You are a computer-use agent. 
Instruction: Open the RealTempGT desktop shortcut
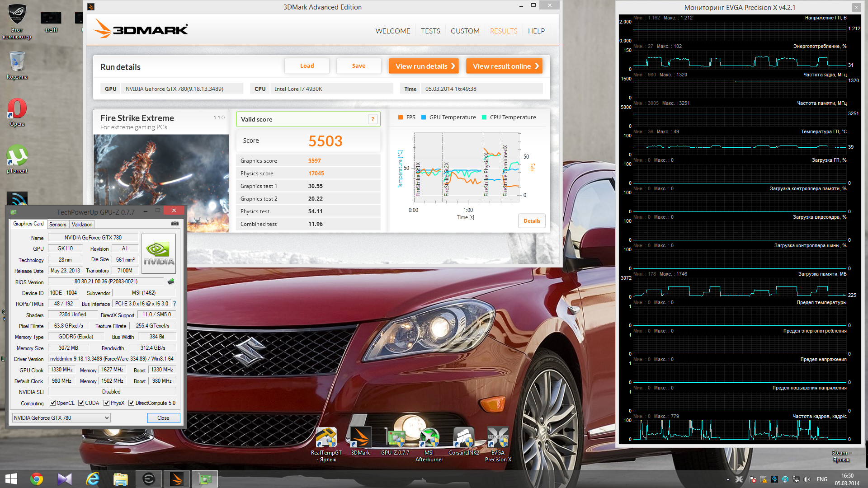326,444
